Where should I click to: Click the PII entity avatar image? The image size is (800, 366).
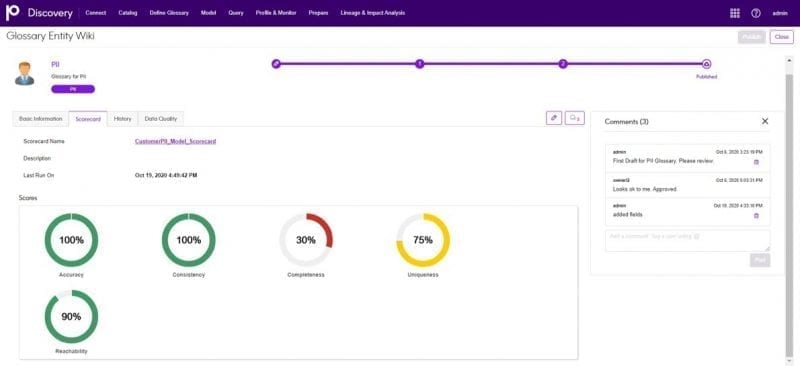coord(24,74)
